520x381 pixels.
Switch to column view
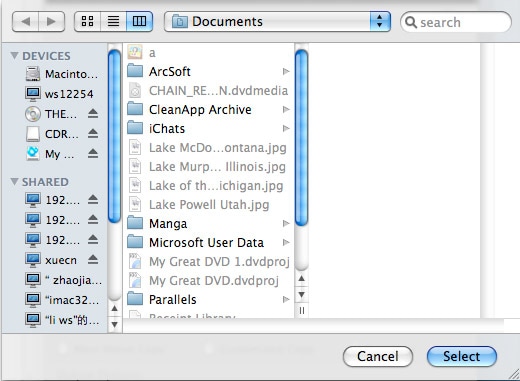139,22
